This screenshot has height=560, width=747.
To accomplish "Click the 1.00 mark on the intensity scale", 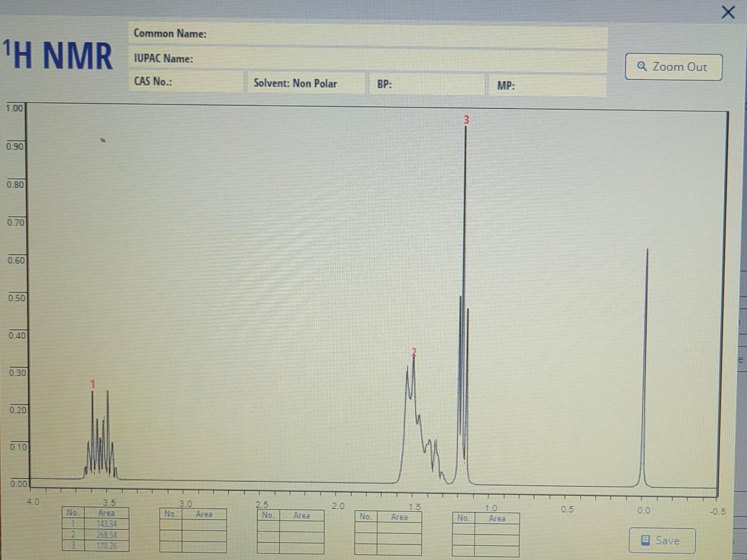I will pyautogui.click(x=15, y=108).
